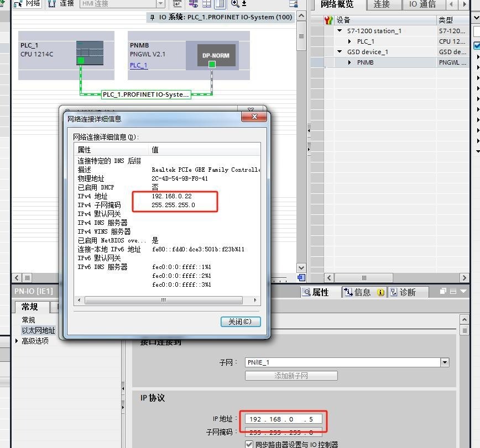The width and height of the screenshot is (480, 448).
Task: Select 以太网地址 in properties navigation tree
Action: [x=38, y=330]
